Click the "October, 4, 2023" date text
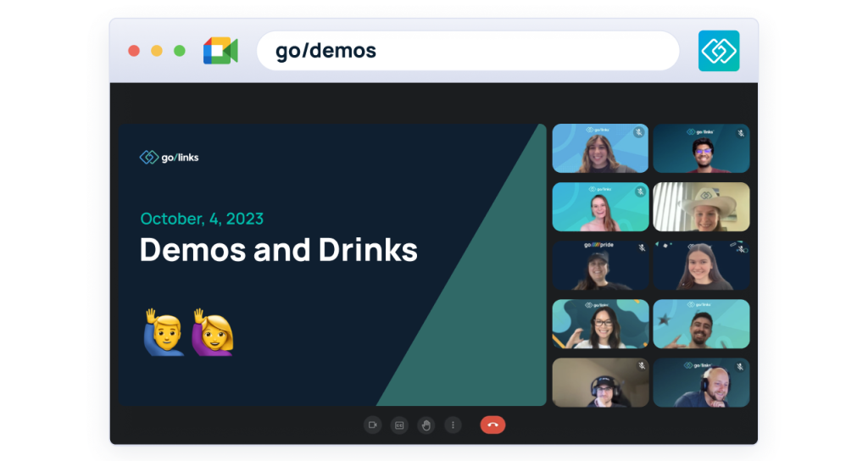 (x=202, y=219)
